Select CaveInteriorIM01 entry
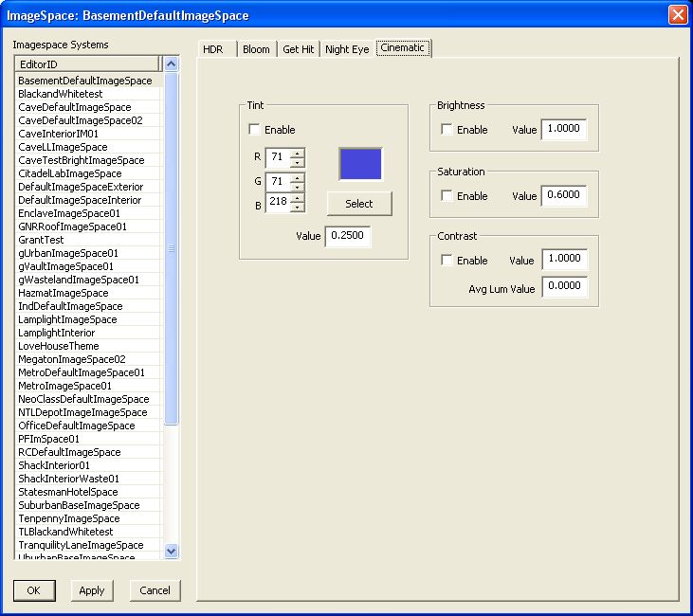The height and width of the screenshot is (616, 693). pos(87,134)
